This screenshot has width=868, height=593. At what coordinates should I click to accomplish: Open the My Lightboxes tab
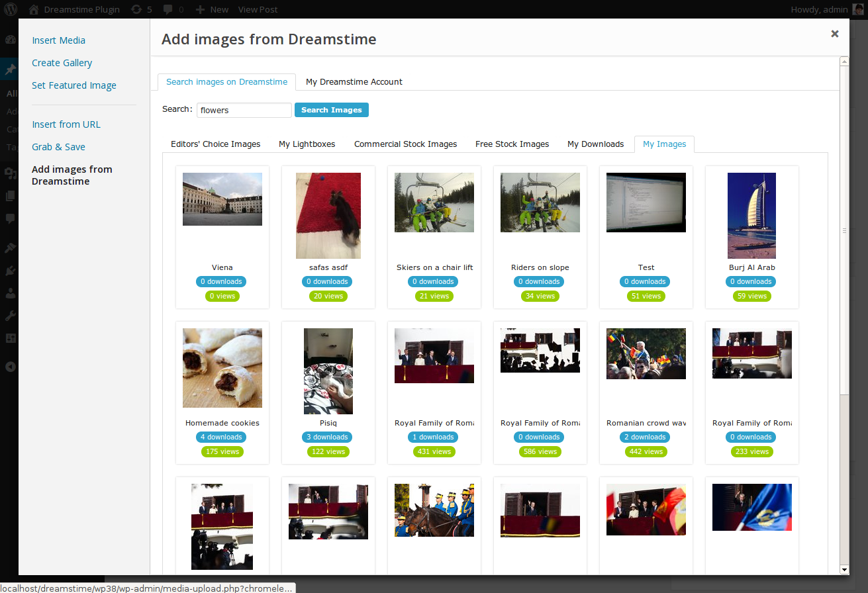[307, 144]
